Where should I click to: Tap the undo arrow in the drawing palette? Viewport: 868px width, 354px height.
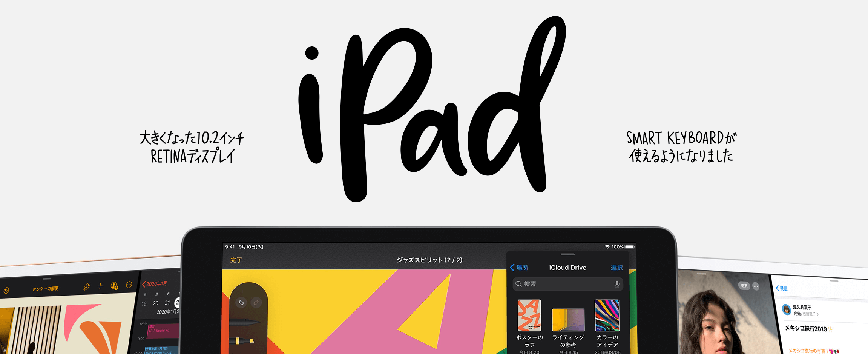tap(241, 303)
